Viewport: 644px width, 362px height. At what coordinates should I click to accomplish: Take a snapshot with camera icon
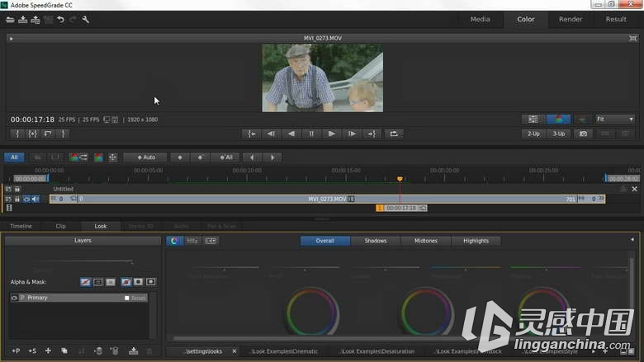(583, 134)
